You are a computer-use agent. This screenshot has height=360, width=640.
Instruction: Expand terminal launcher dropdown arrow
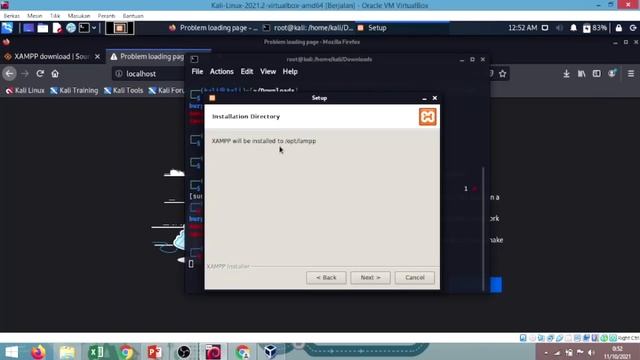point(94,28)
